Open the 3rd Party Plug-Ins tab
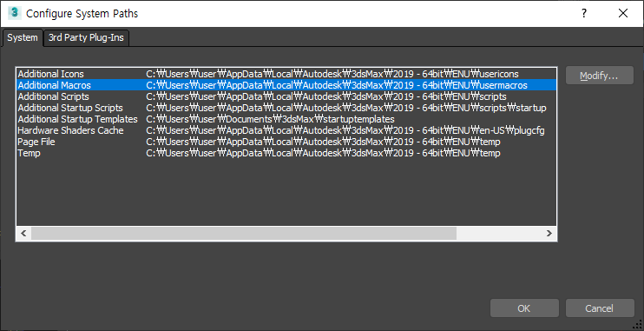The width and height of the screenshot is (644, 331). coord(86,38)
